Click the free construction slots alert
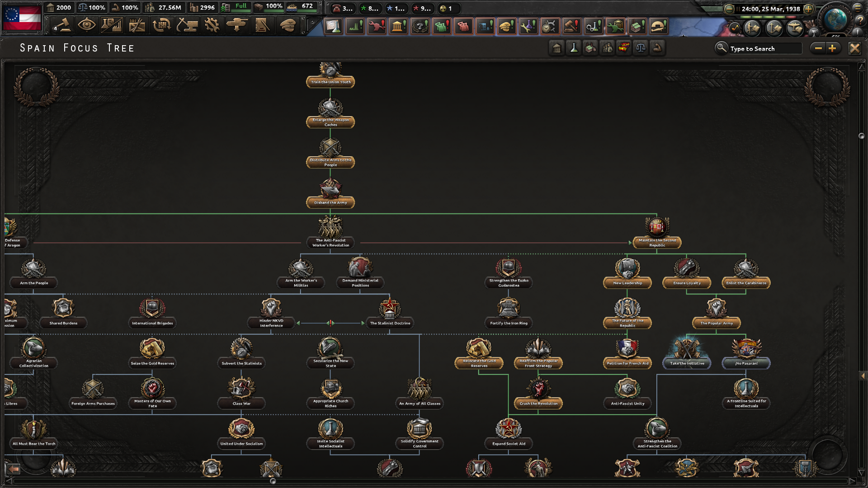868x488 pixels. [x=485, y=26]
